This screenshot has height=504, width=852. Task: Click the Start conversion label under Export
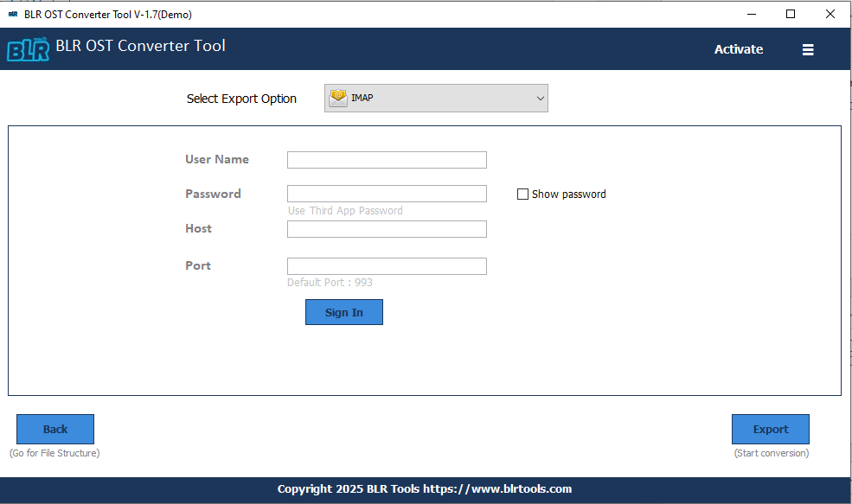[770, 452]
